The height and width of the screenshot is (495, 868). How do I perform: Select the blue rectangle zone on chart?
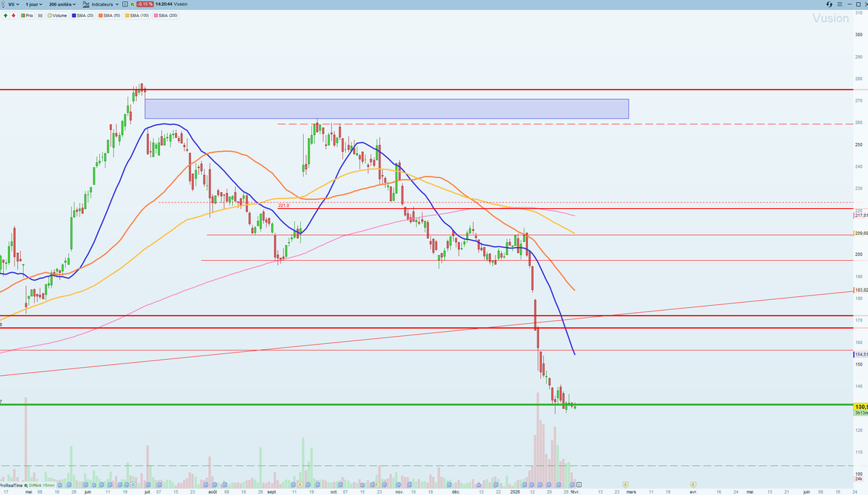click(x=386, y=108)
